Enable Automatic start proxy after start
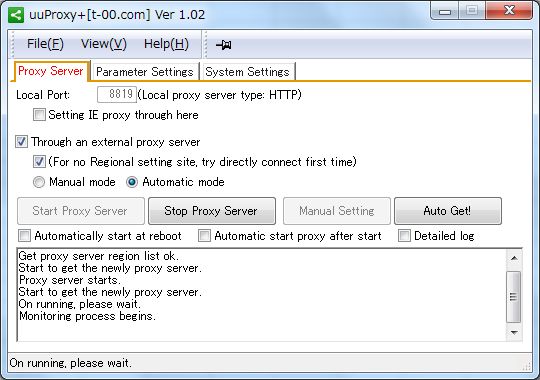 pos(204,236)
